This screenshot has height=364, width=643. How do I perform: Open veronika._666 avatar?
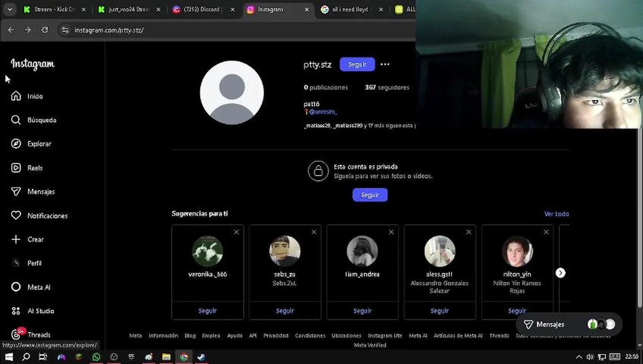click(208, 251)
